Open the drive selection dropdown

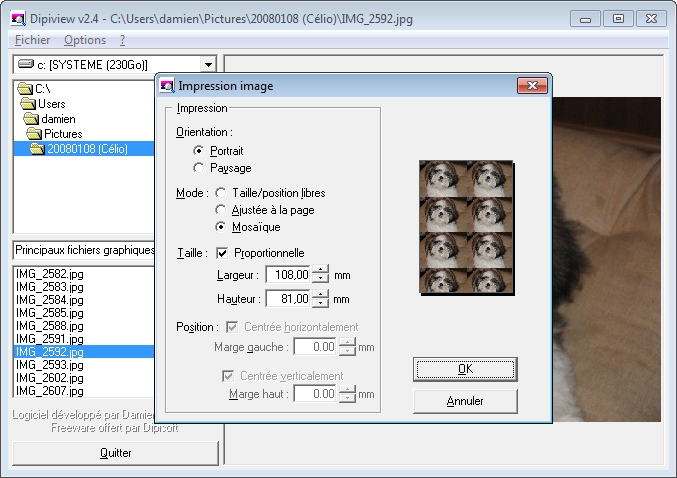pyautogui.click(x=208, y=64)
